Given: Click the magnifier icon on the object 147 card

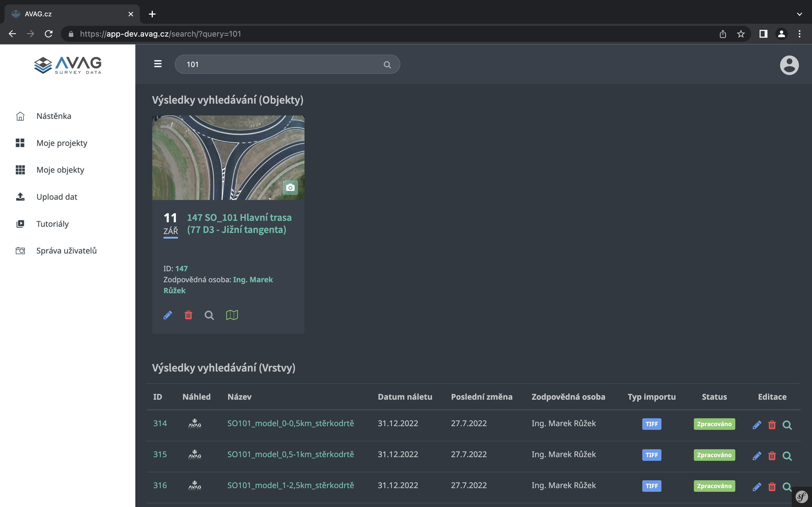Looking at the screenshot, I should coord(209,315).
